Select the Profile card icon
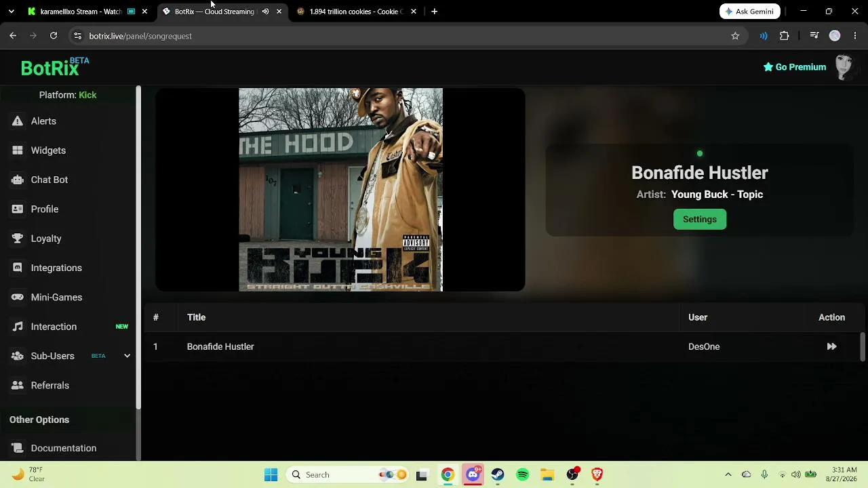Screen dimensions: 868x488 (x=18, y=209)
